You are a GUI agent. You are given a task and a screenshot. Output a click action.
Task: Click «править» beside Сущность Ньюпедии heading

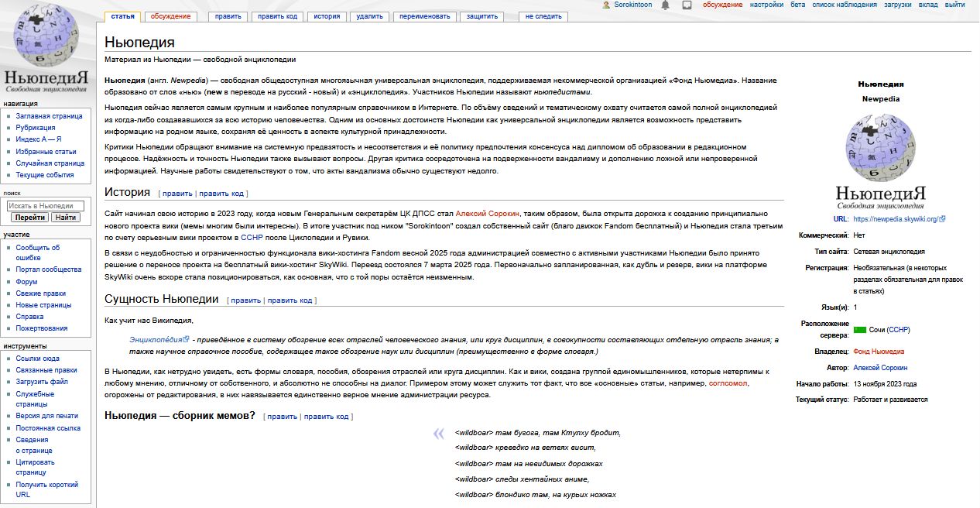[246, 300]
